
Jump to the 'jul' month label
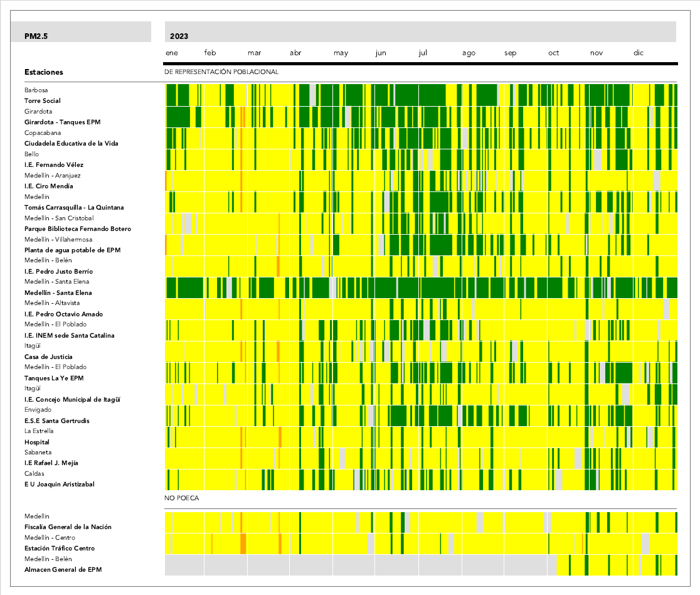coord(423,53)
